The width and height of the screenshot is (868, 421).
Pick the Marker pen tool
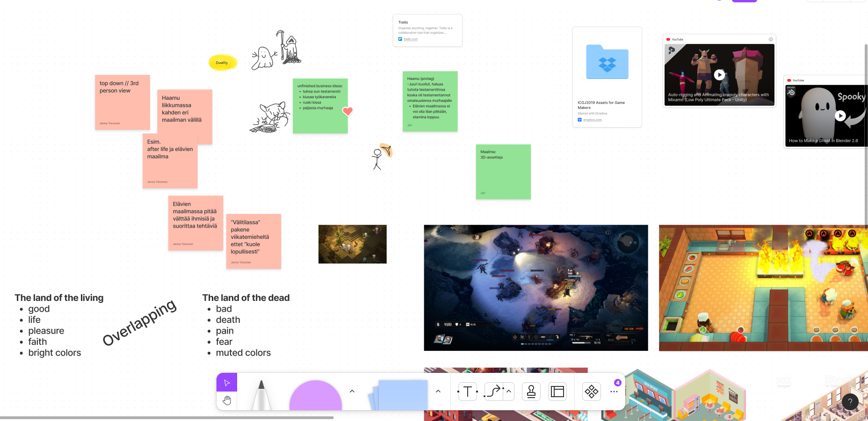pos(261,395)
